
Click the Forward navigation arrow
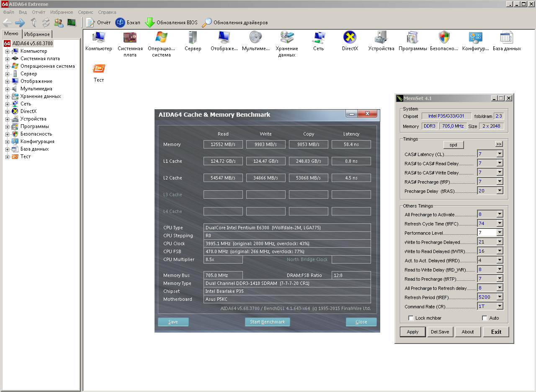pyautogui.click(x=20, y=23)
